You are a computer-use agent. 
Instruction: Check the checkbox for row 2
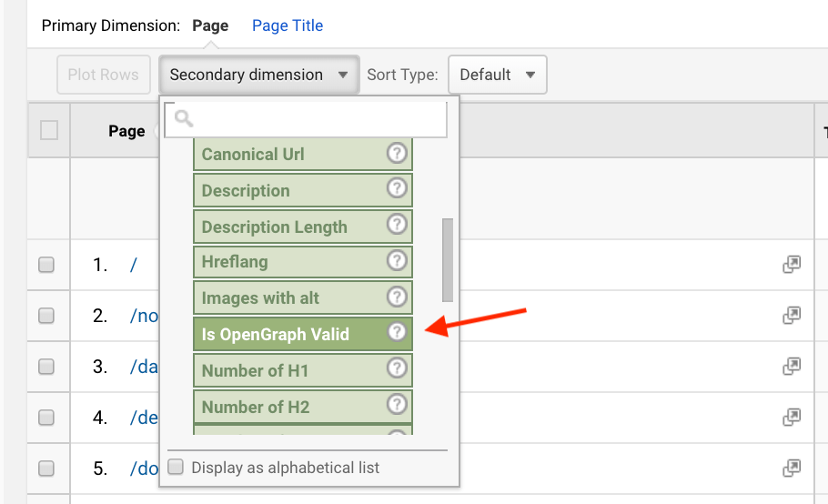[46, 316]
